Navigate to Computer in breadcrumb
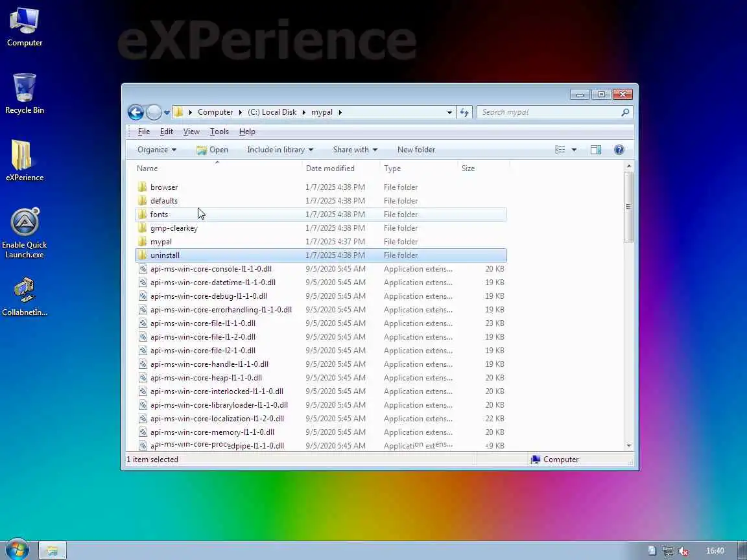The image size is (747, 560). click(x=215, y=112)
